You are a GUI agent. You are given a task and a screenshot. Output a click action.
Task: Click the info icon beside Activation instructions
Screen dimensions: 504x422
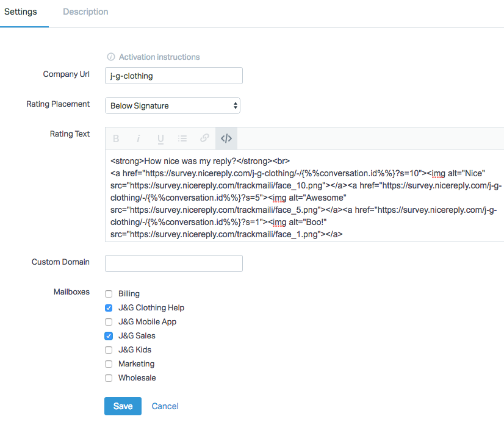(111, 57)
